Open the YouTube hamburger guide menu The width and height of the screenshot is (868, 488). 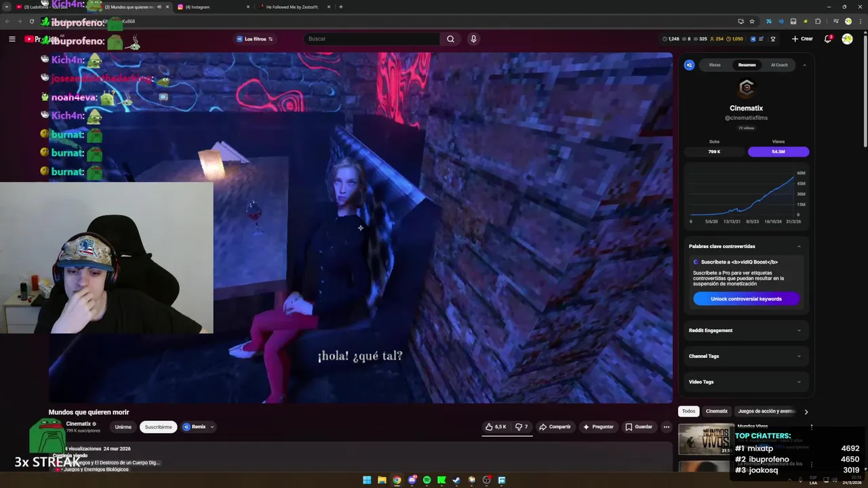(12, 39)
